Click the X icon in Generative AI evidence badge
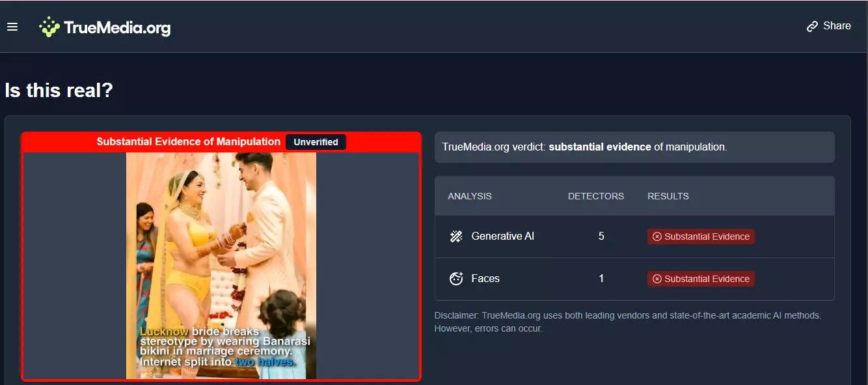The width and height of the screenshot is (868, 385). [656, 236]
